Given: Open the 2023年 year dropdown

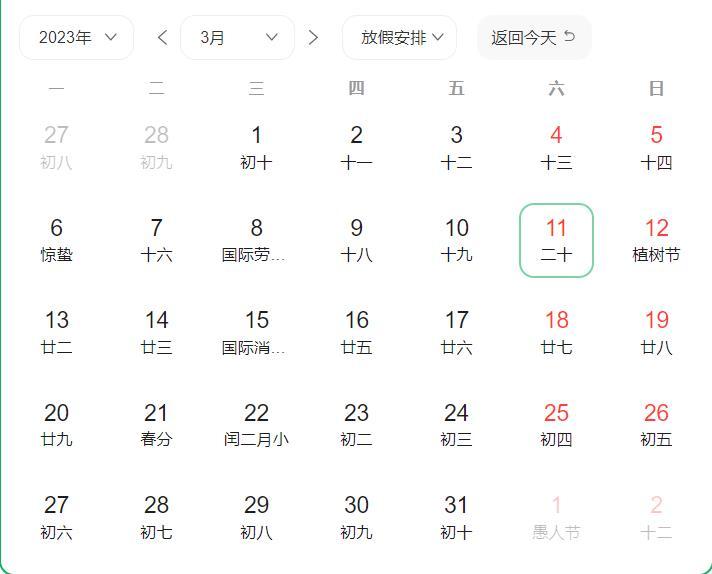Looking at the screenshot, I should pos(77,38).
